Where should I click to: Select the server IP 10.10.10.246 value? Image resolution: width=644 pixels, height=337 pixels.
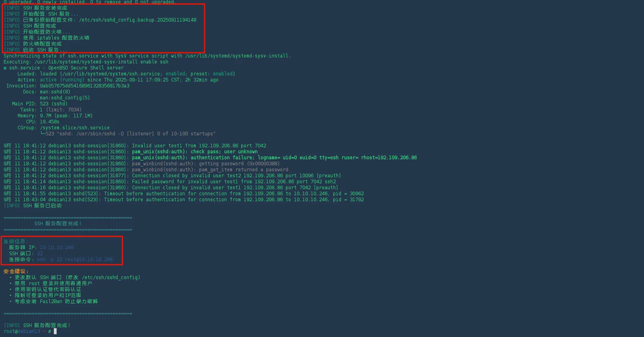pyautogui.click(x=57, y=248)
